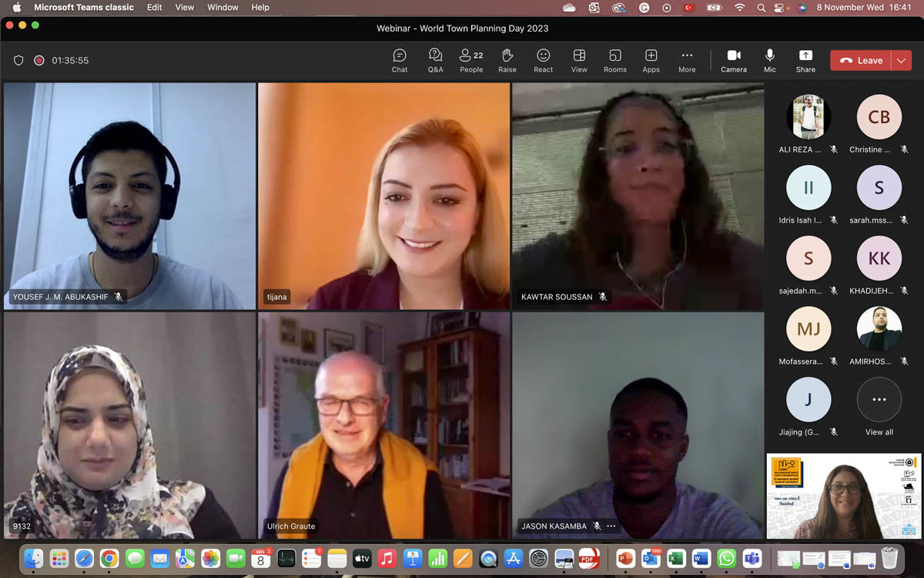Toggle the Camera on or off

[x=733, y=60]
